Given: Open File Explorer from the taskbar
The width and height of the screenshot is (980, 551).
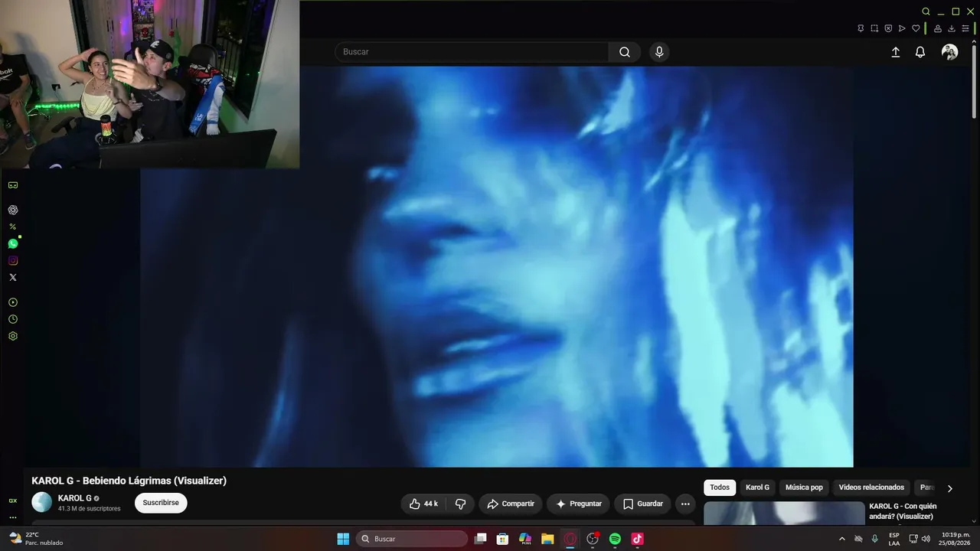Looking at the screenshot, I should [547, 539].
